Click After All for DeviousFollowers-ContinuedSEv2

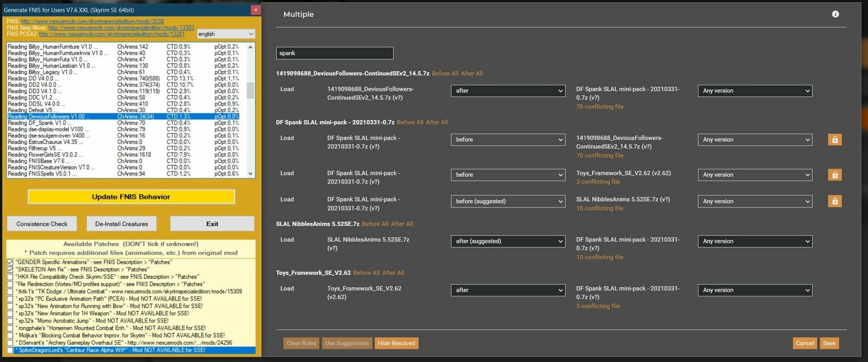[472, 73]
